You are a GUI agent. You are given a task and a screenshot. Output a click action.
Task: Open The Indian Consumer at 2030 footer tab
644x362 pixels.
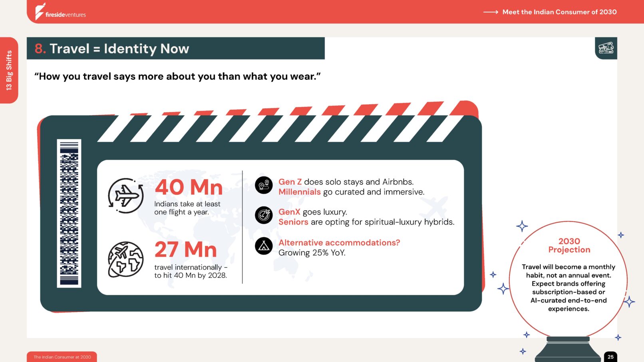tap(62, 357)
